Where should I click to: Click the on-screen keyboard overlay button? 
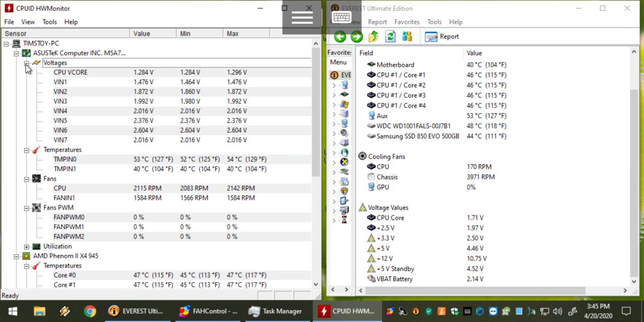pos(341,17)
